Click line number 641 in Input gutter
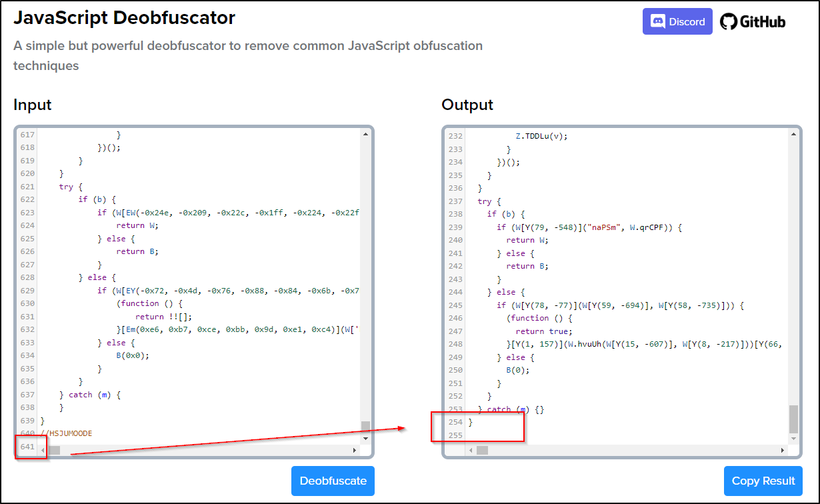 coord(27,447)
